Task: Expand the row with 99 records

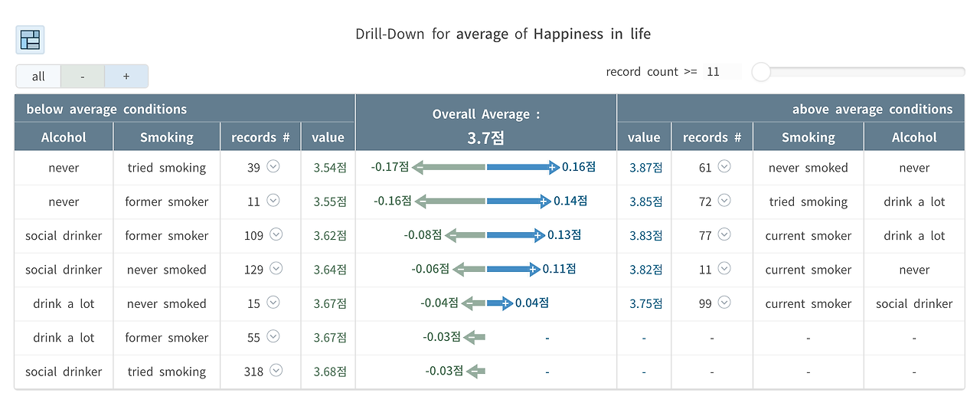Action: click(724, 303)
